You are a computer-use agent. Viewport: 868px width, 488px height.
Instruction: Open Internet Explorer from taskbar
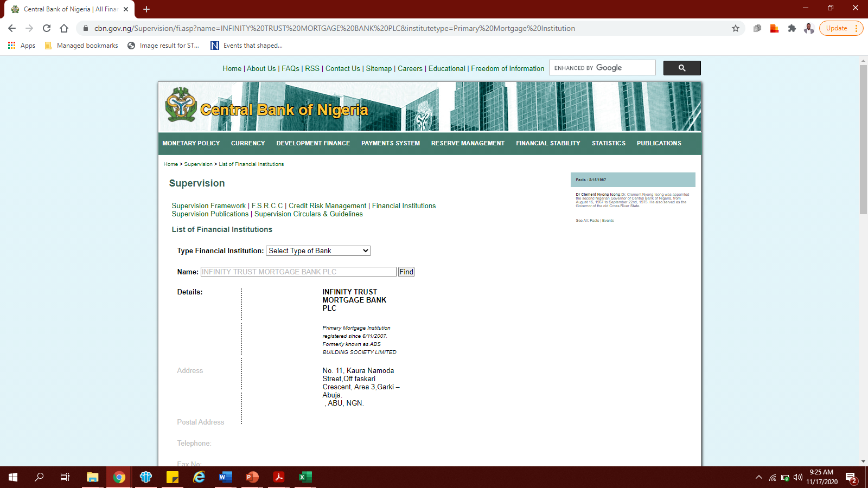click(x=199, y=477)
